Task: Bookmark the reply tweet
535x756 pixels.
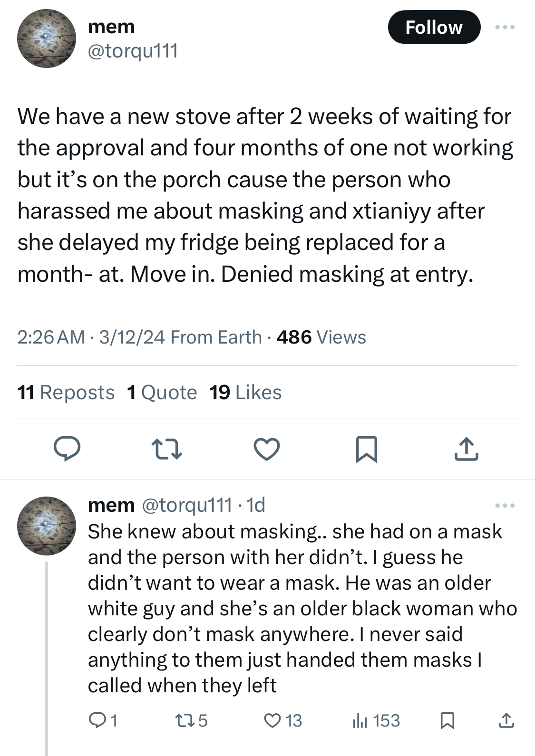Action: click(447, 721)
